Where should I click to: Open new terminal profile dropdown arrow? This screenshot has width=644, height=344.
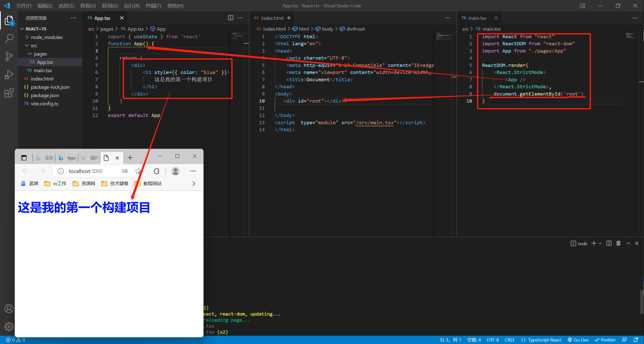pos(600,243)
